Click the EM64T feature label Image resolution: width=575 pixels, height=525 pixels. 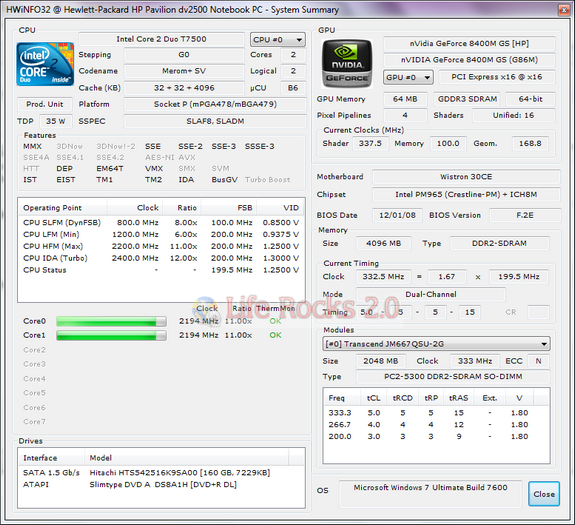click(x=110, y=169)
